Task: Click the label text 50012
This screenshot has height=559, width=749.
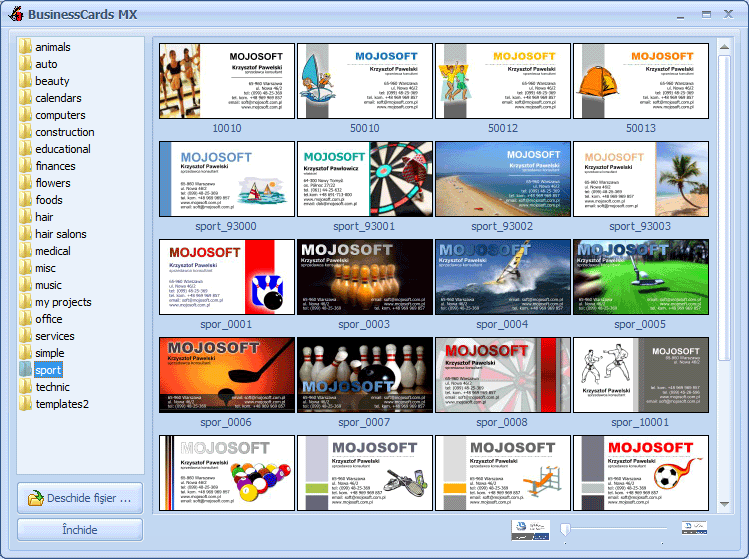Action: coord(503,128)
